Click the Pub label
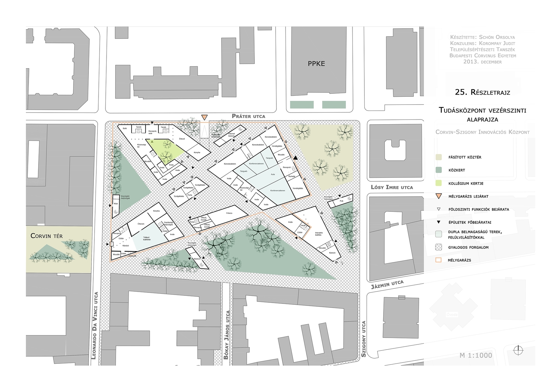 coord(341,201)
